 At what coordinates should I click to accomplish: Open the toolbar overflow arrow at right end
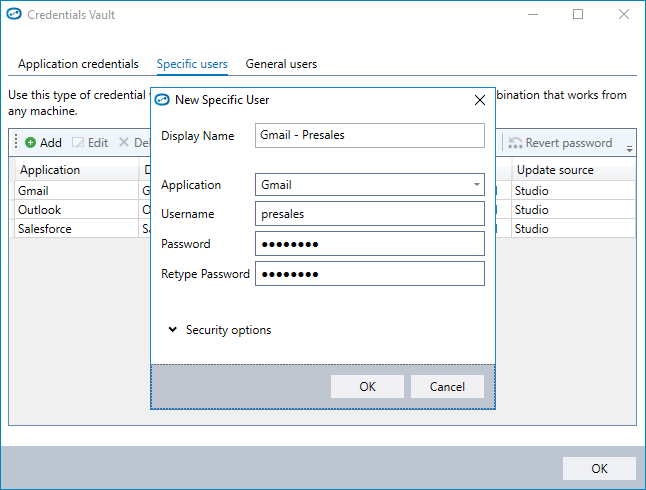[x=629, y=149]
